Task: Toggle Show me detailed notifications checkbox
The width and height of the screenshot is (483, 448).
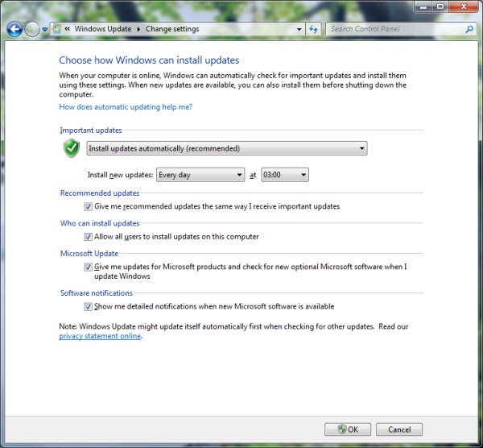Action: (88, 307)
